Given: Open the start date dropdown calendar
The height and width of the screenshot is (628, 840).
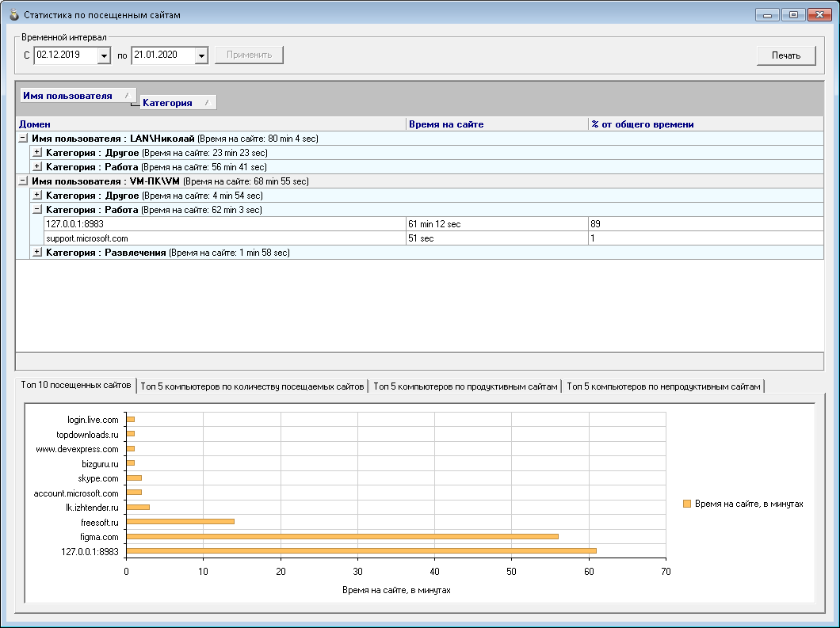Looking at the screenshot, I should 104,55.
